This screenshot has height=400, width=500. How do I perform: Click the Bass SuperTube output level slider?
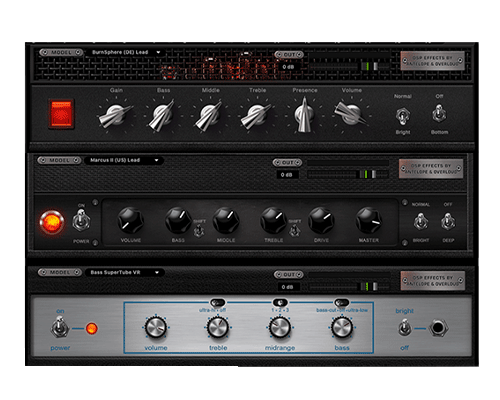(349, 286)
